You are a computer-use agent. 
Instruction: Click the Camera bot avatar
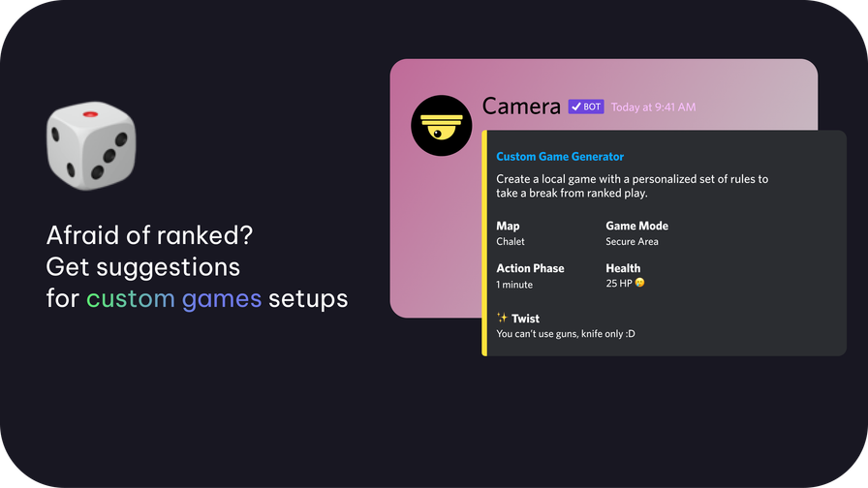[x=441, y=126]
